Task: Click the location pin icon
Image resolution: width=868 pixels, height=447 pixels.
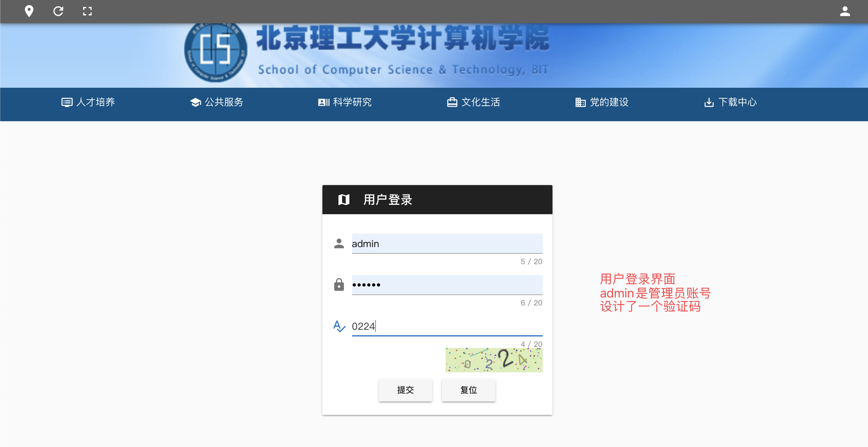Action: click(29, 11)
